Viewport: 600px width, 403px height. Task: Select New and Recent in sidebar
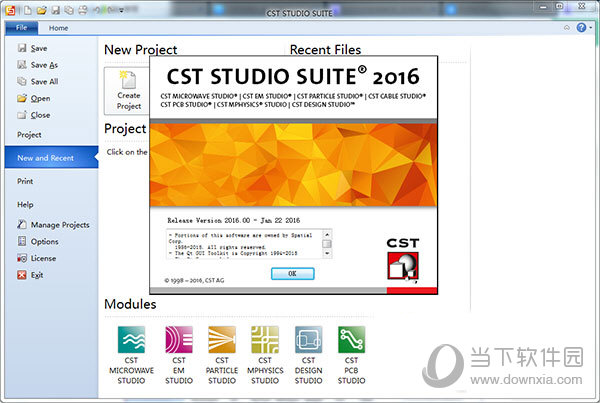pos(51,157)
